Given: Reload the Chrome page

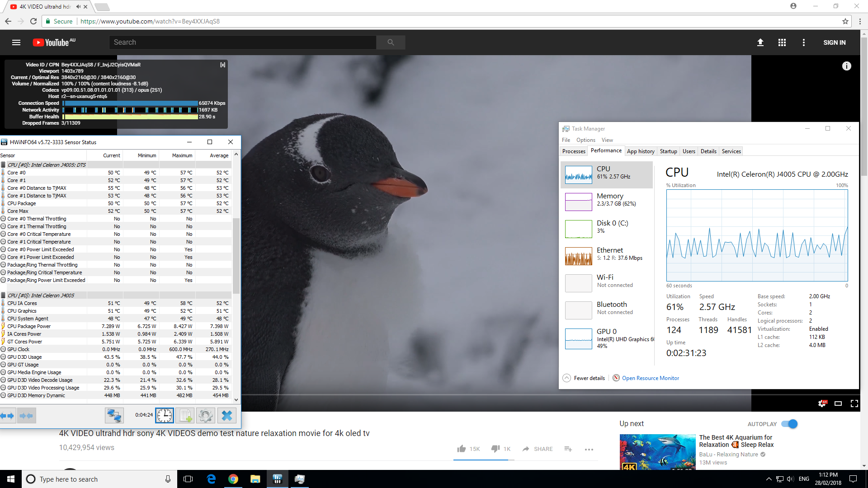Looking at the screenshot, I should tap(33, 21).
